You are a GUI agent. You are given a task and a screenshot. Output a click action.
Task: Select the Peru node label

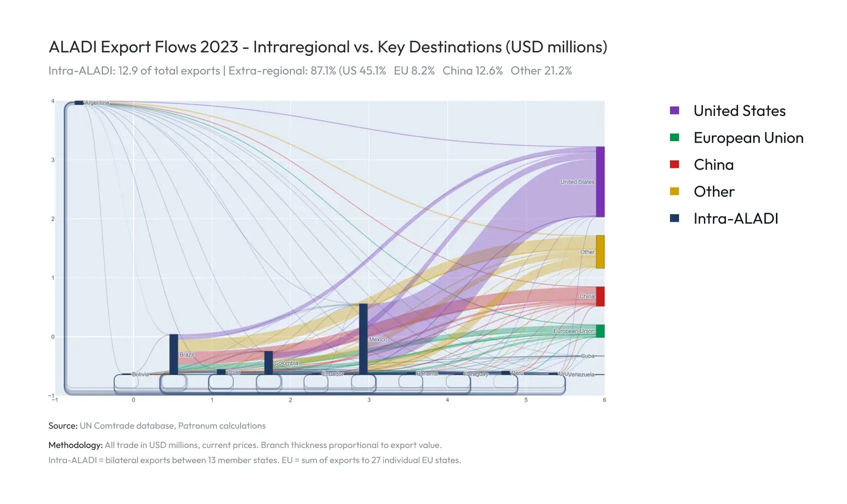pyautogui.click(x=517, y=374)
